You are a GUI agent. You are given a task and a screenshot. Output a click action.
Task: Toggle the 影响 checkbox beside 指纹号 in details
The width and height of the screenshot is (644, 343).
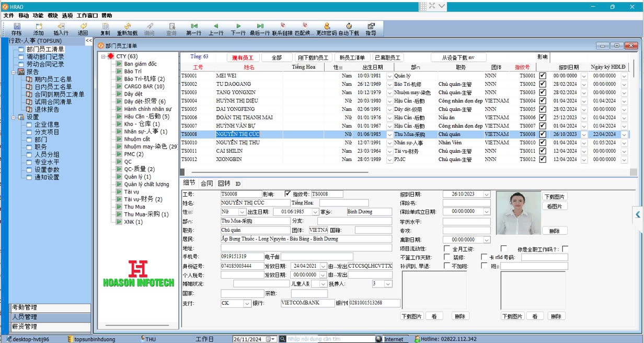287,194
